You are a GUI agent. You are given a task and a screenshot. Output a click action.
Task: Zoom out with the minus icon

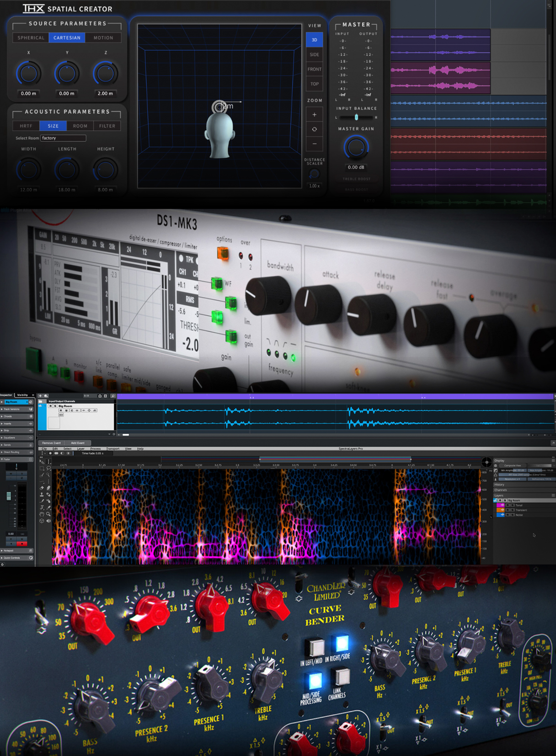(x=314, y=144)
